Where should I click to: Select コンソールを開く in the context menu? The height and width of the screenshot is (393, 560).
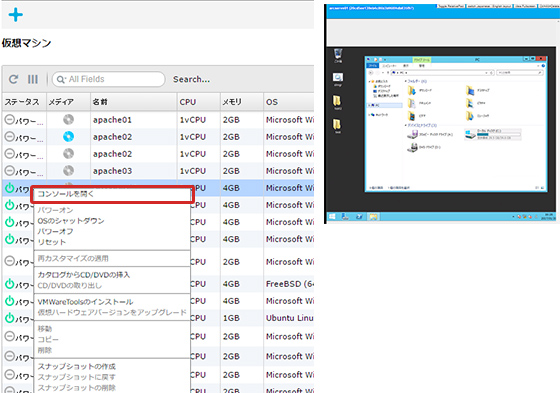(x=66, y=194)
